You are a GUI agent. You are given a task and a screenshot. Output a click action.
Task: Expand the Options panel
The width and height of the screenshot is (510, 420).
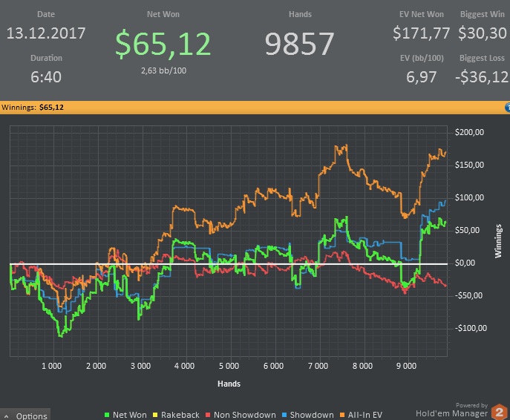pyautogui.click(x=25, y=415)
